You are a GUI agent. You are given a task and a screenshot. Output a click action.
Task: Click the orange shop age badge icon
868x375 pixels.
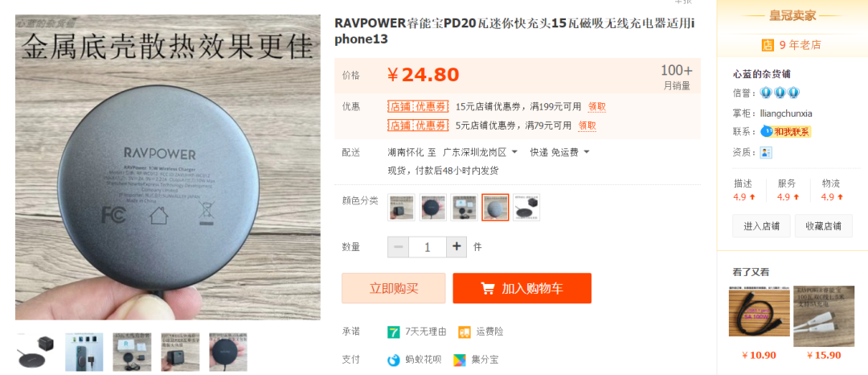768,45
